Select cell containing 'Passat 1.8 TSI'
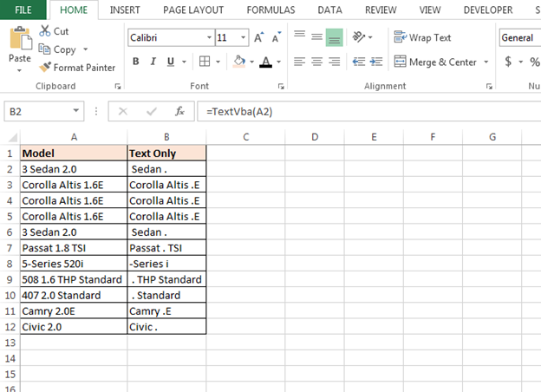The height and width of the screenshot is (392, 541). pos(74,248)
